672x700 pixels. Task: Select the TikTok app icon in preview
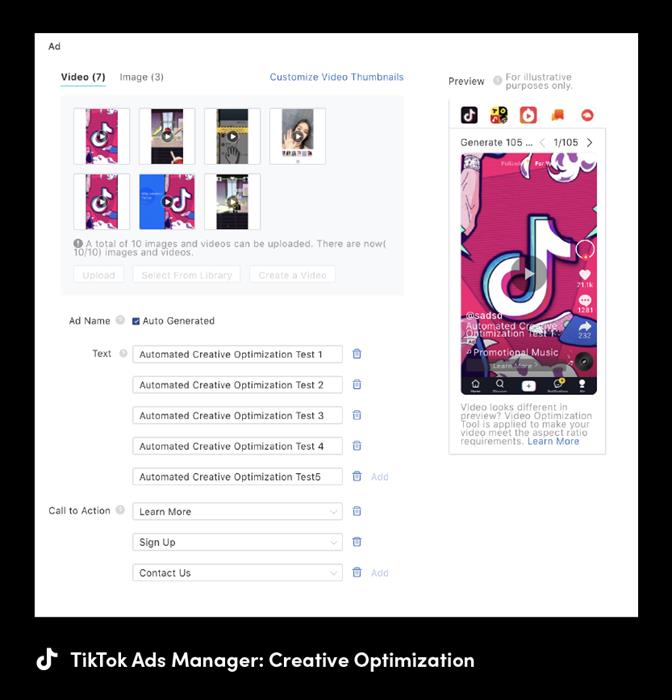(469, 115)
